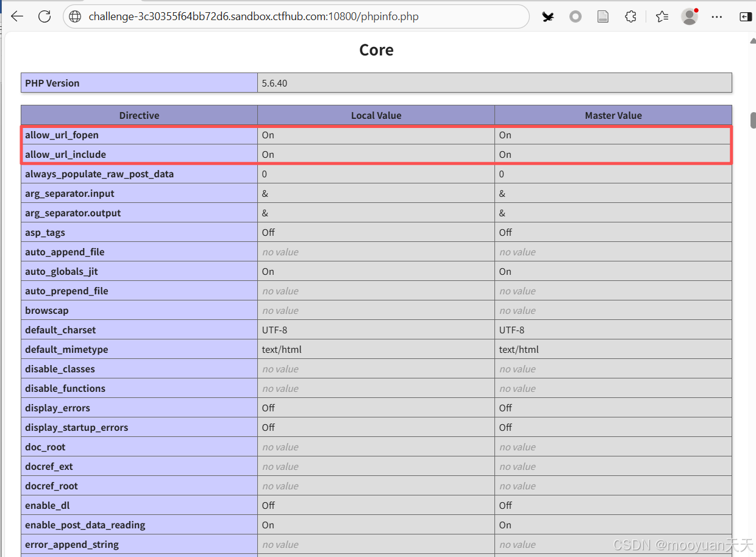The image size is (756, 557).
Task: Open the Favorites star list
Action: pos(662,17)
